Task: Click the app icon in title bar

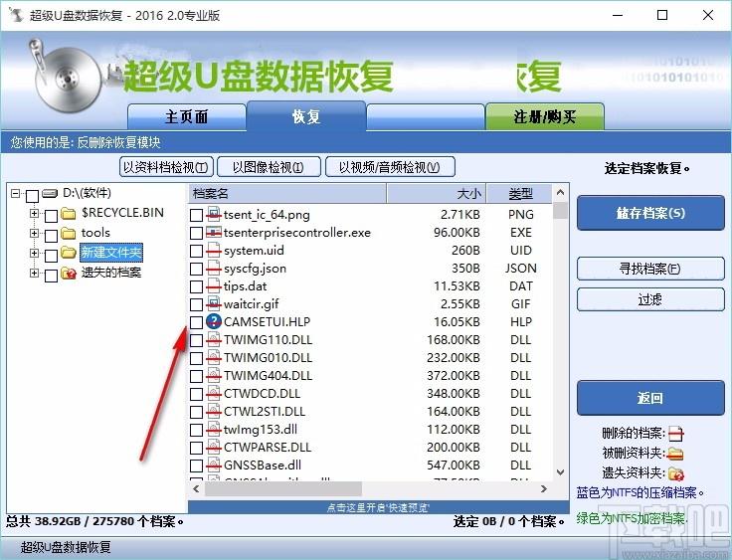Action: 16,15
